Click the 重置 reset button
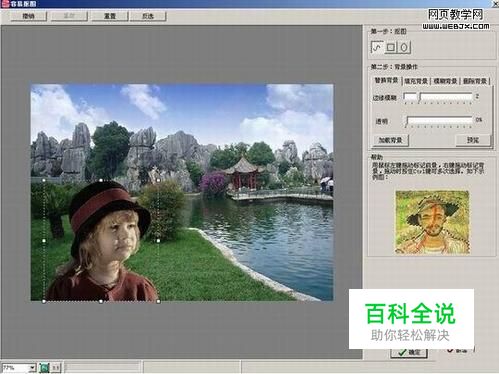 click(x=110, y=16)
